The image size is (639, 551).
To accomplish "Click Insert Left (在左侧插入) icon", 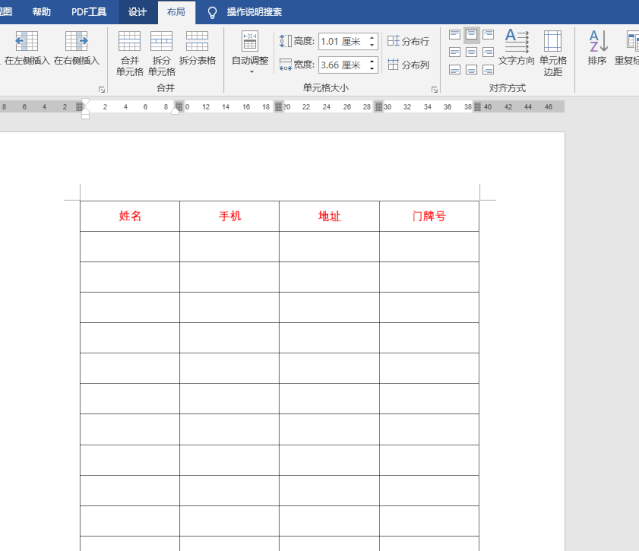I will click(27, 41).
